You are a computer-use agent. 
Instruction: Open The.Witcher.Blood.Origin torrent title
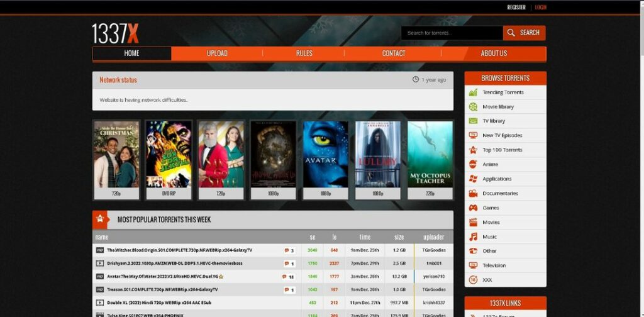click(179, 250)
